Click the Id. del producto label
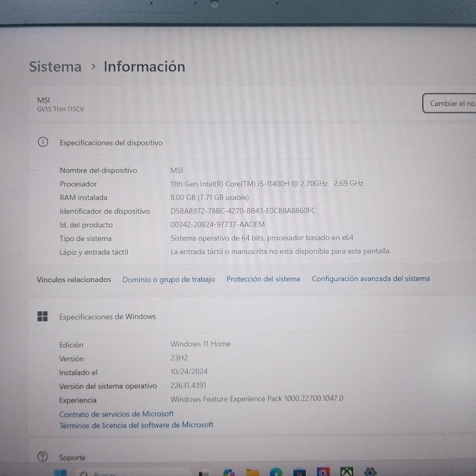This screenshot has width=476, height=476. (x=86, y=225)
